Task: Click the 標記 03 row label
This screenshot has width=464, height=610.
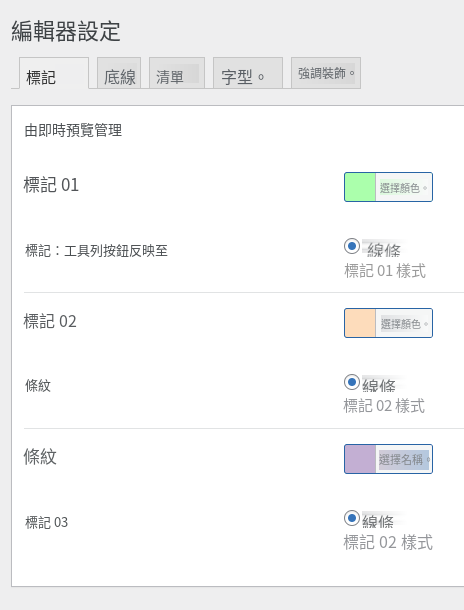Action: (x=47, y=522)
